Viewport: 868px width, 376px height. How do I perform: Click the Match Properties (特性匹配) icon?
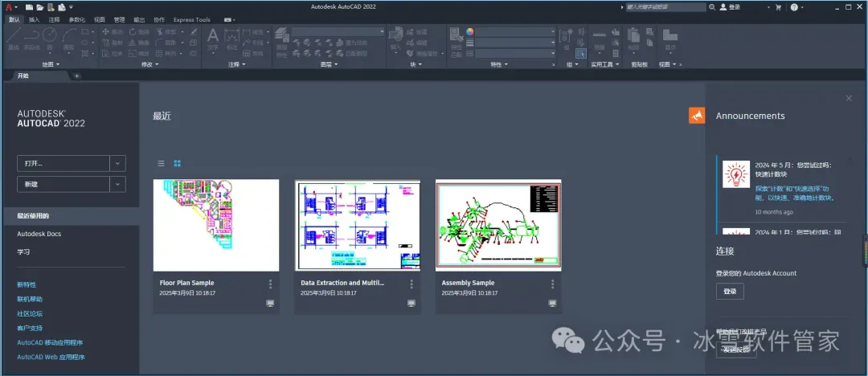pos(457,42)
